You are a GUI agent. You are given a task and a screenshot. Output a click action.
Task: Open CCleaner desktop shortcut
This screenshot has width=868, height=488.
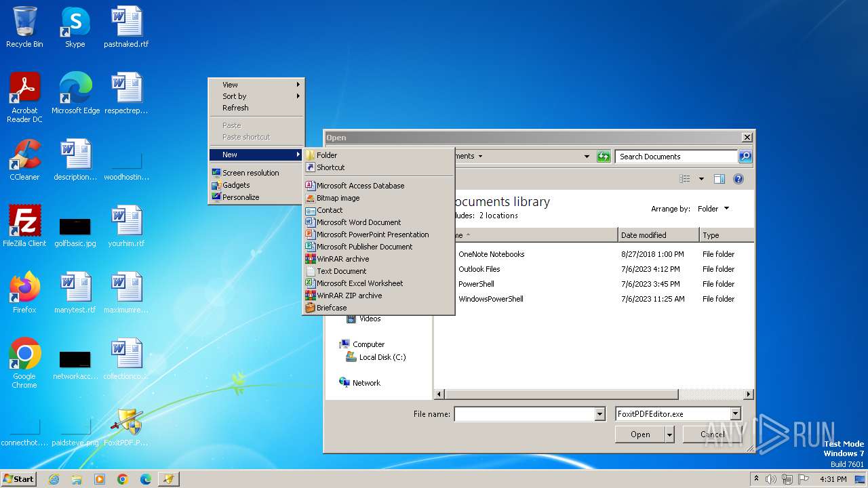[x=24, y=160]
